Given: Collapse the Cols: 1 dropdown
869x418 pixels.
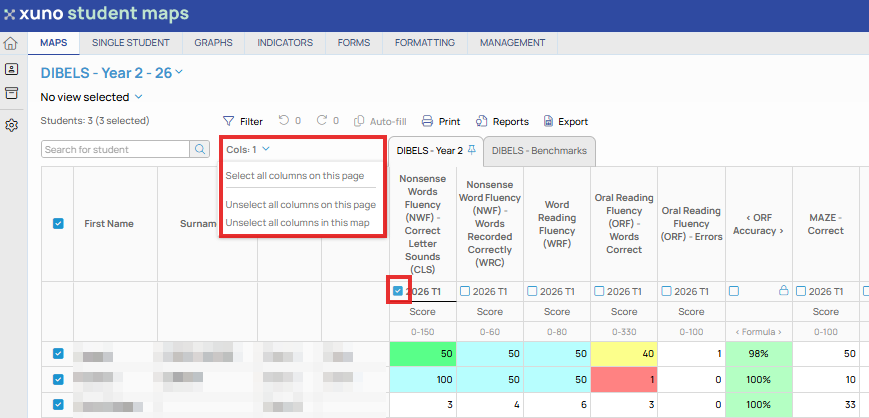Looking at the screenshot, I should coord(248,149).
